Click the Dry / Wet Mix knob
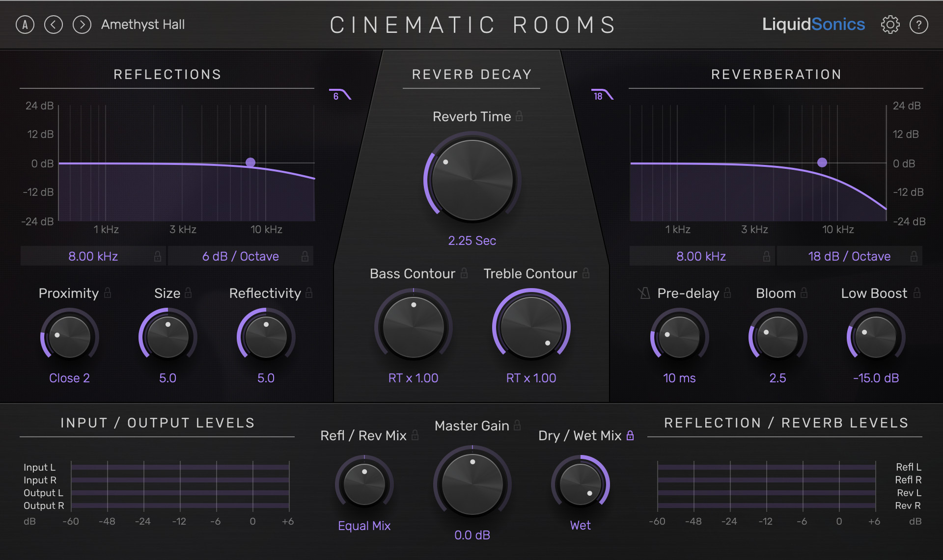 [581, 484]
